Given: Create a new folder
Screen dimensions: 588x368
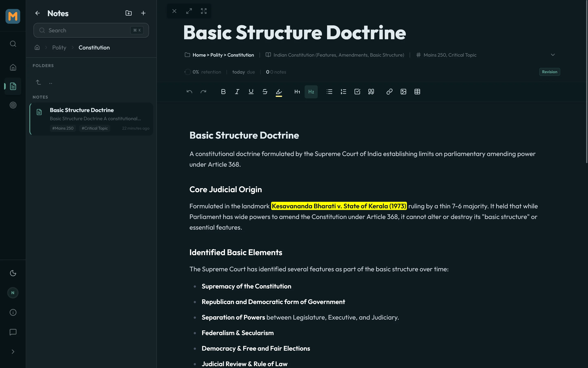Looking at the screenshot, I should click(x=129, y=13).
